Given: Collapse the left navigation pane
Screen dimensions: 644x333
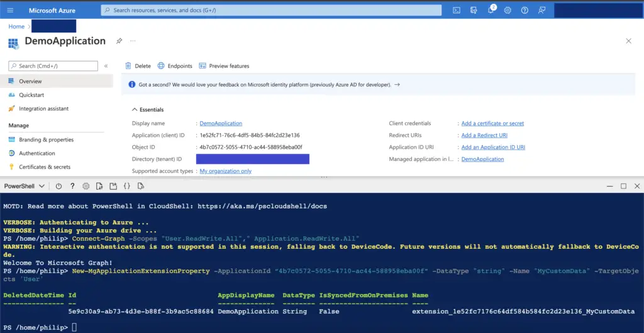Looking at the screenshot, I should coord(106,65).
